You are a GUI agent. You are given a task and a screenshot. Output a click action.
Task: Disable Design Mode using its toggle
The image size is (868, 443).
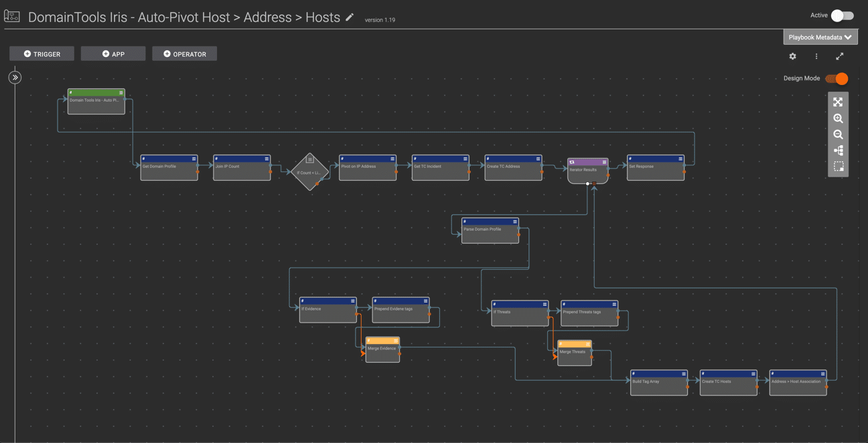(x=837, y=78)
